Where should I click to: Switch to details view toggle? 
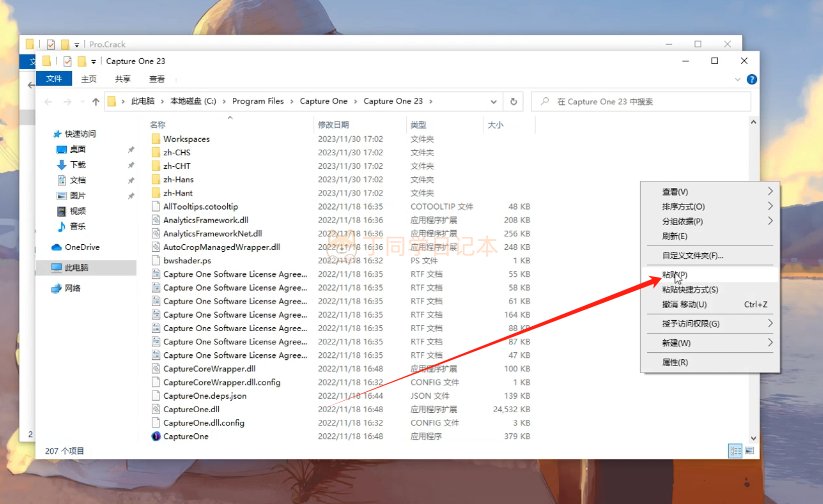point(736,450)
